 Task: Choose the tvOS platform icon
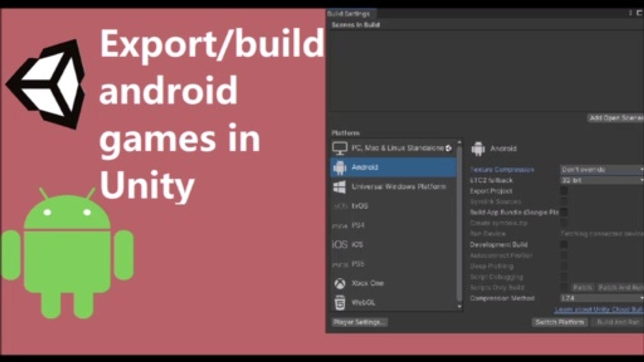[340, 206]
